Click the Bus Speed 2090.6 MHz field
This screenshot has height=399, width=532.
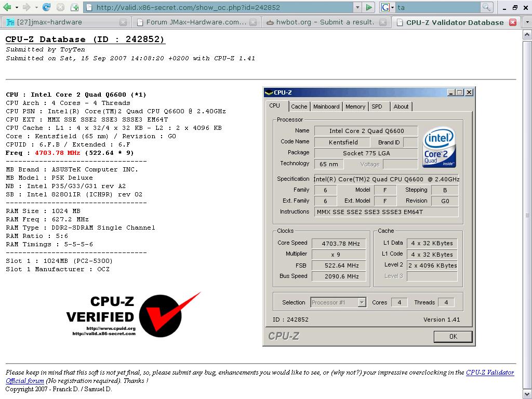click(339, 276)
